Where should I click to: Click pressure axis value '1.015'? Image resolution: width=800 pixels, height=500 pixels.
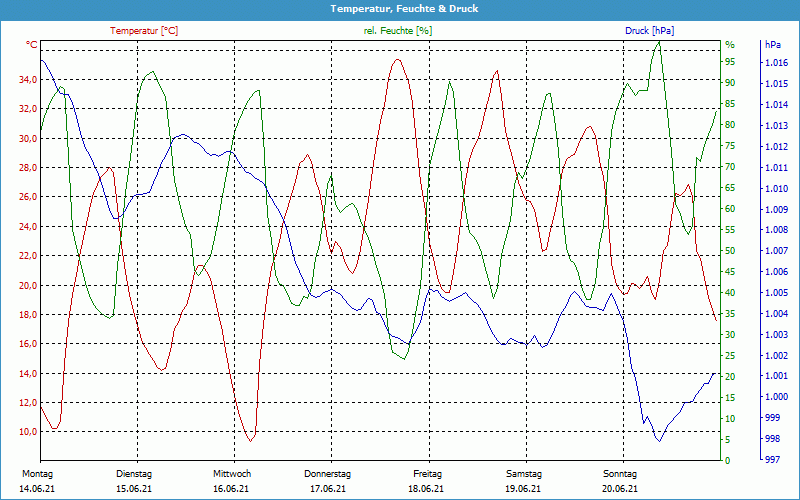click(x=776, y=84)
